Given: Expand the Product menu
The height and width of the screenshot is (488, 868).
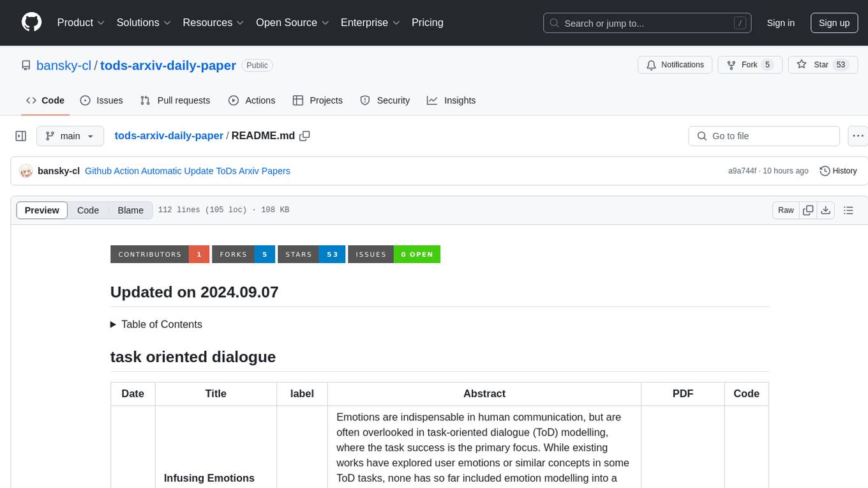Looking at the screenshot, I should coord(80,22).
